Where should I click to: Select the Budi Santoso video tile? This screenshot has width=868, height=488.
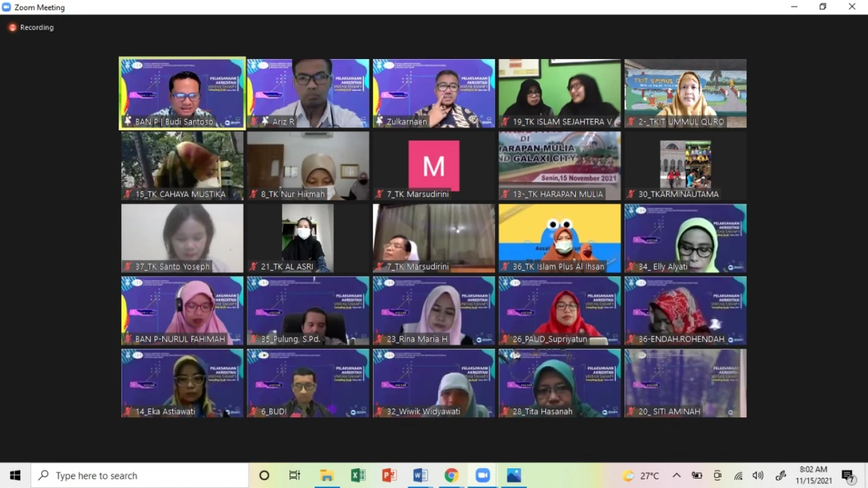tap(182, 93)
